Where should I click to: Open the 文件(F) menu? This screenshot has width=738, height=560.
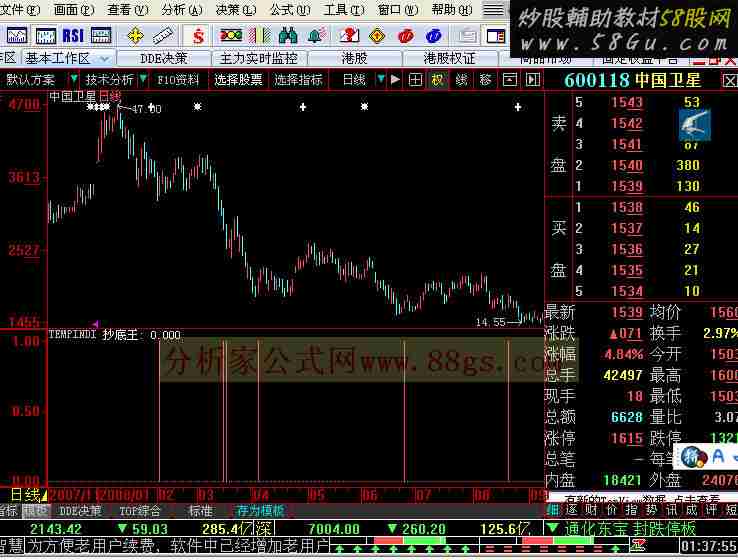coord(18,10)
